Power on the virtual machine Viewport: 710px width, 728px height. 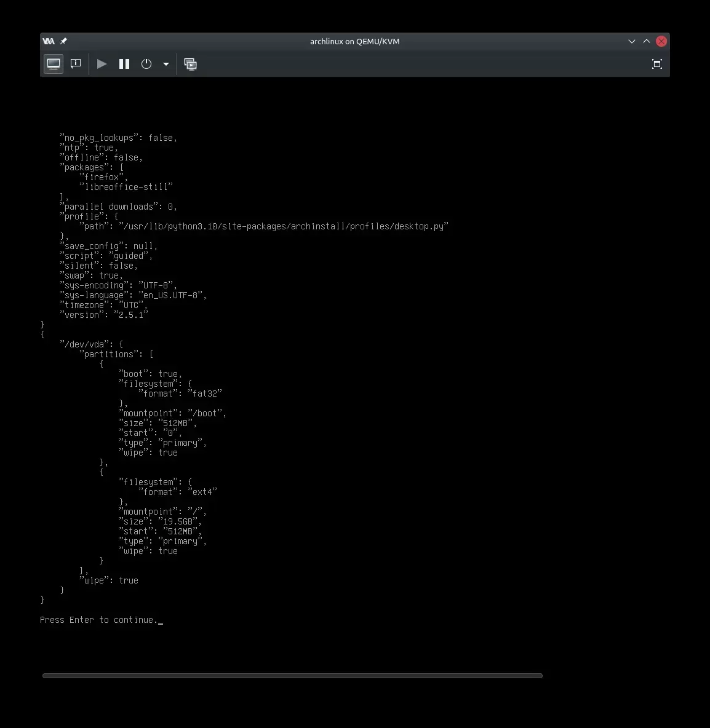(x=102, y=64)
